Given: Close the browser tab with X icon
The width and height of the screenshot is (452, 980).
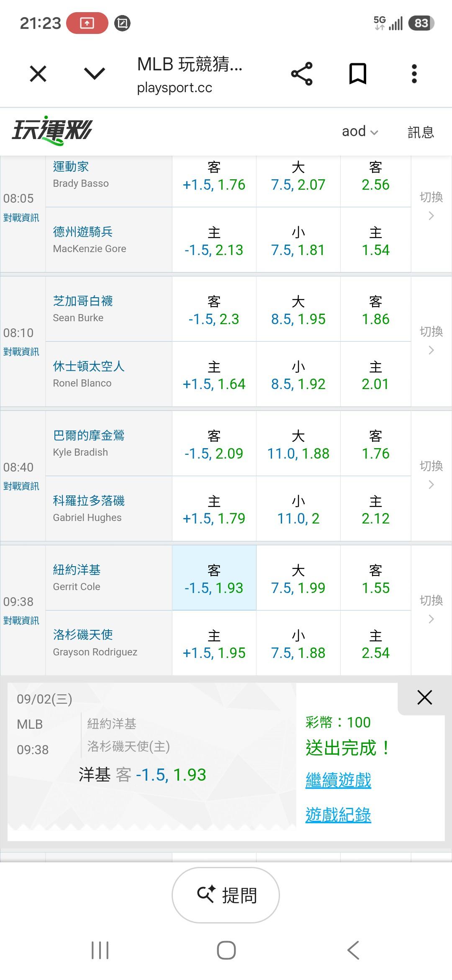Looking at the screenshot, I should pos(38,74).
